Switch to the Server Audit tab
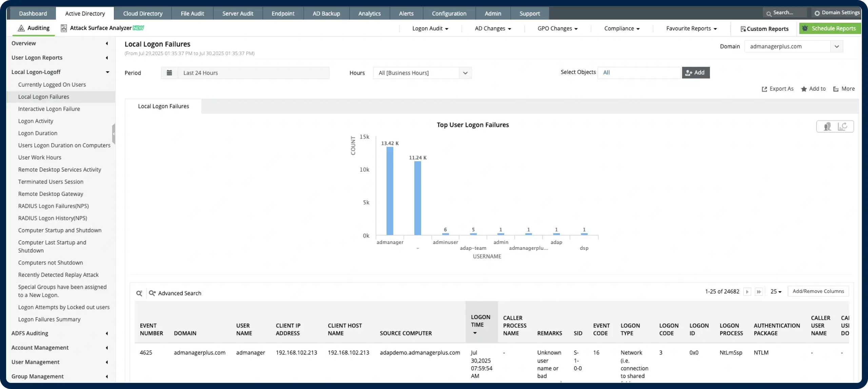 coord(238,14)
